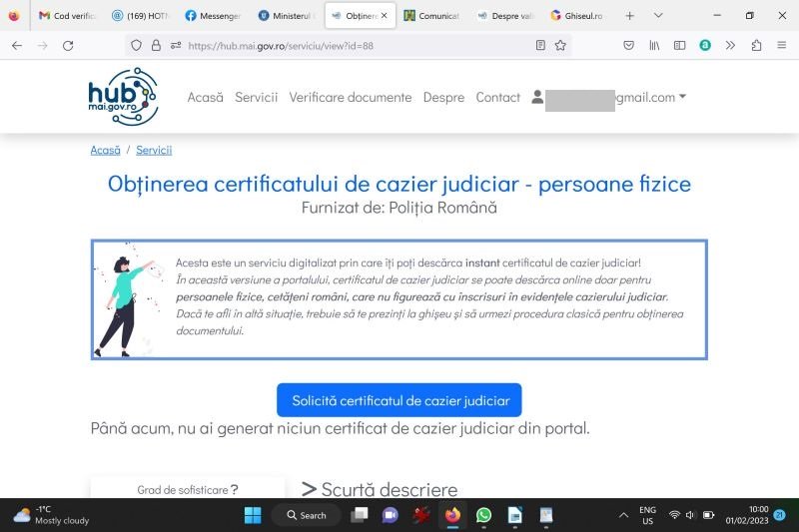This screenshot has height=532, width=799.
Task: Open the list all tabs dropdown
Action: [658, 16]
